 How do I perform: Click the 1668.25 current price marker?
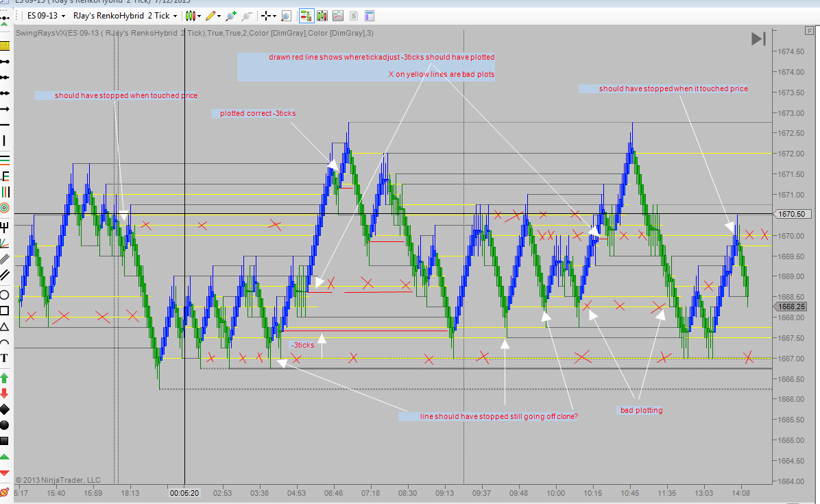point(792,307)
